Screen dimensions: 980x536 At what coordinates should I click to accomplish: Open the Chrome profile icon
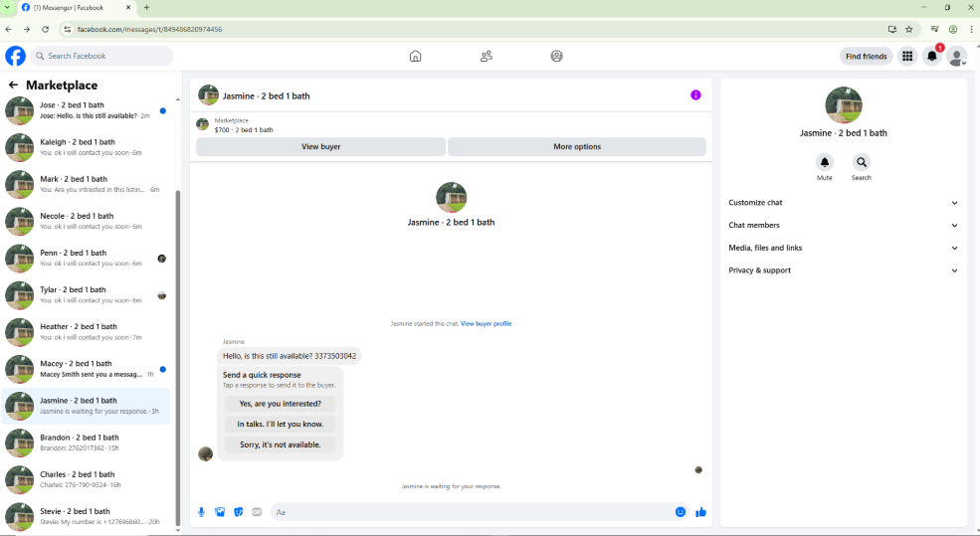click(953, 30)
